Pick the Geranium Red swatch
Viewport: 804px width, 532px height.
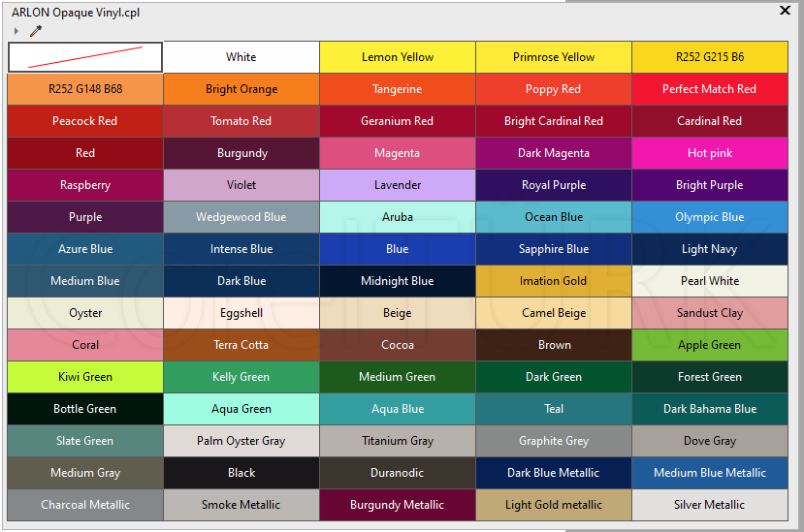tap(398, 121)
